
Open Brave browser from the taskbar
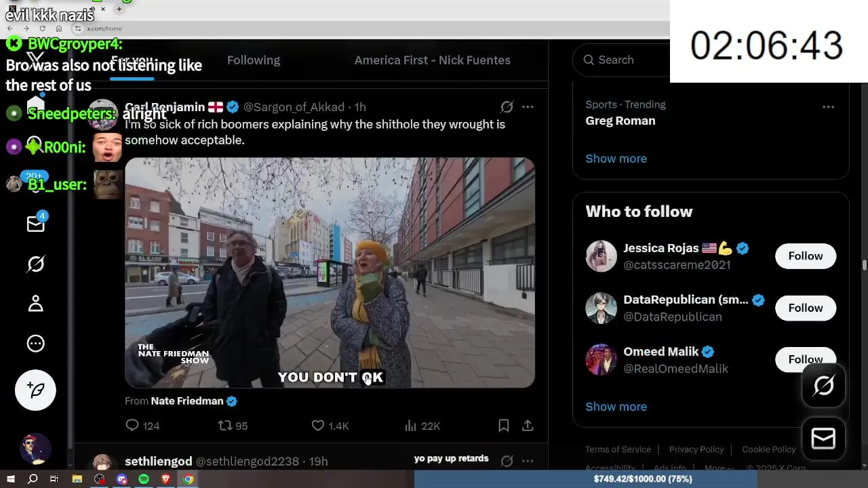[166, 479]
